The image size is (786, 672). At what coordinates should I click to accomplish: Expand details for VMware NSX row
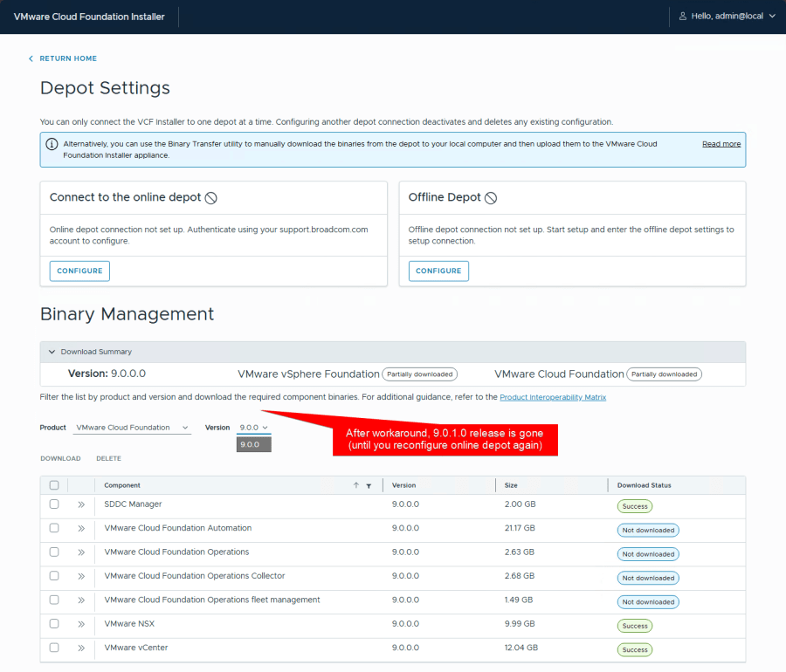(80, 624)
